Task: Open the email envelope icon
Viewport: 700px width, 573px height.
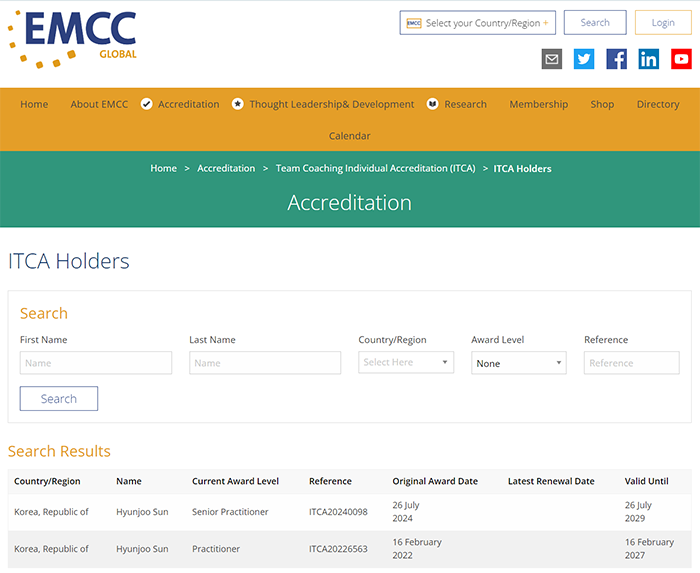Action: click(x=552, y=59)
